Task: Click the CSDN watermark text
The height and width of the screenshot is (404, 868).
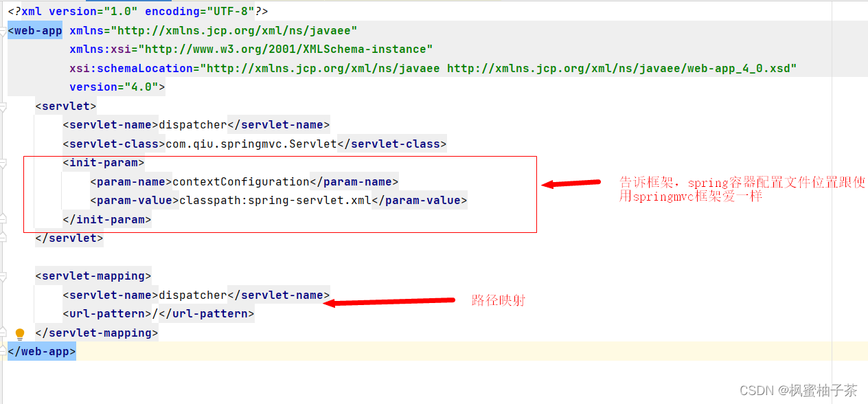Action: tap(797, 390)
